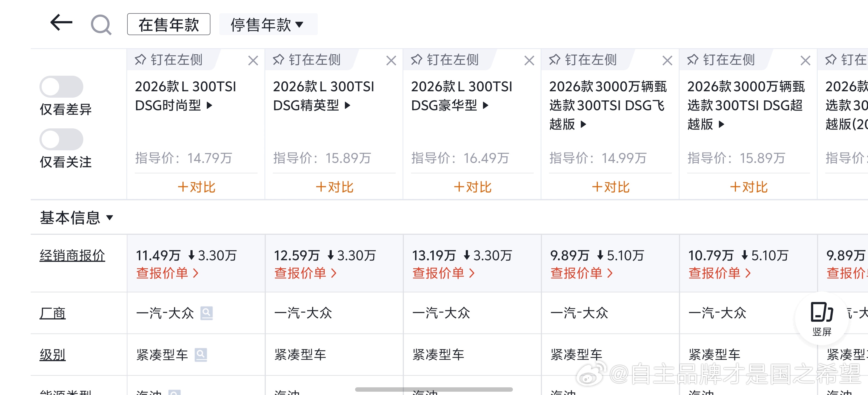This screenshot has height=395, width=868.
Task: Click the horizontal scrollbar at bottom
Action: (x=434, y=389)
